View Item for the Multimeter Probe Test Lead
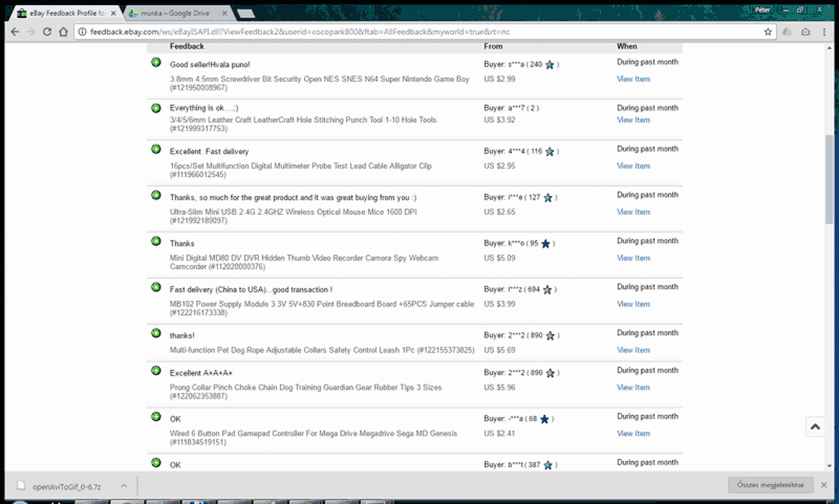Viewport: 839px width, 504px height. pyautogui.click(x=633, y=166)
